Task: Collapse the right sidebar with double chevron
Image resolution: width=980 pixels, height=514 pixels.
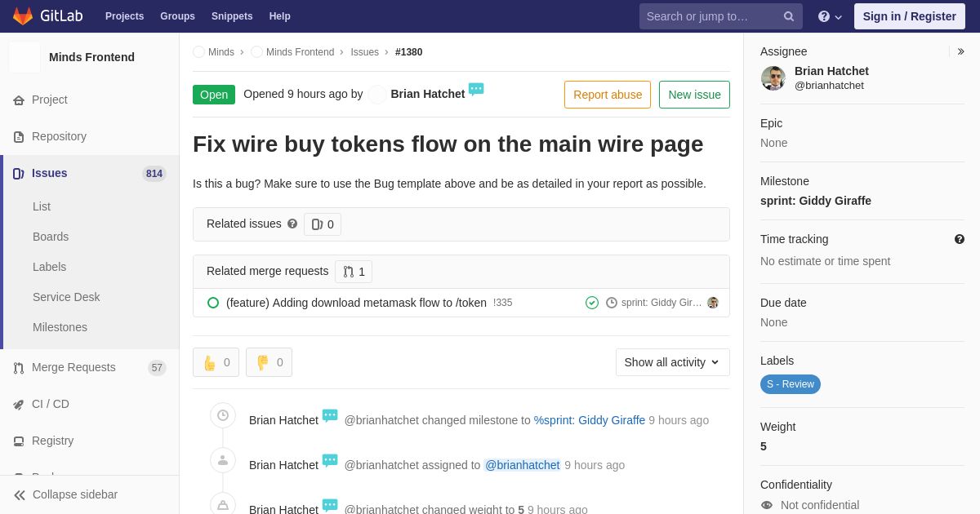Action: pyautogui.click(x=960, y=51)
